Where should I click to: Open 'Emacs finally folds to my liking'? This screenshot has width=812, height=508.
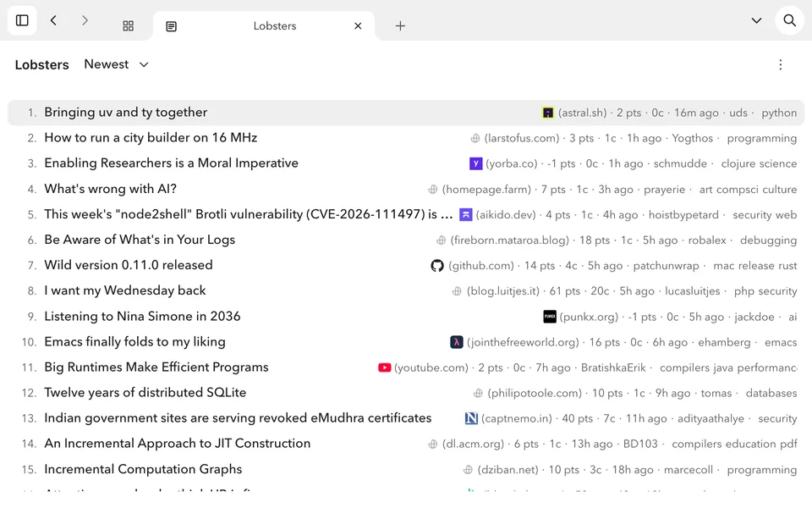click(134, 341)
